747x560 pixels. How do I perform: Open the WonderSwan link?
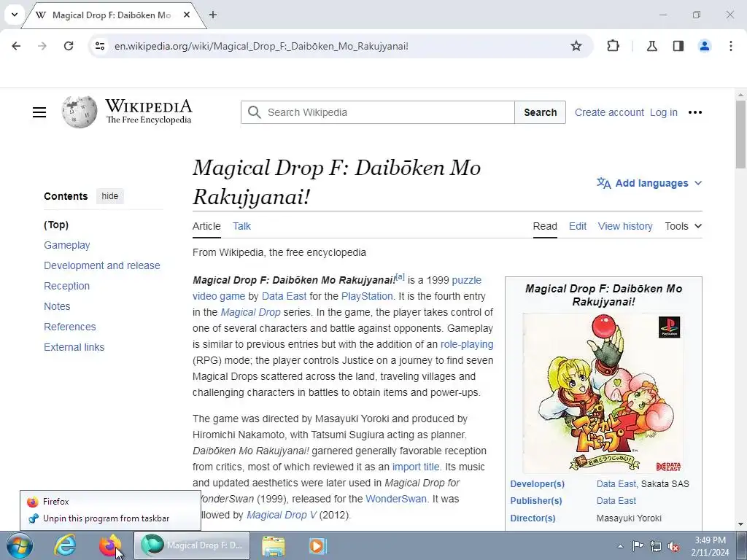(396, 499)
